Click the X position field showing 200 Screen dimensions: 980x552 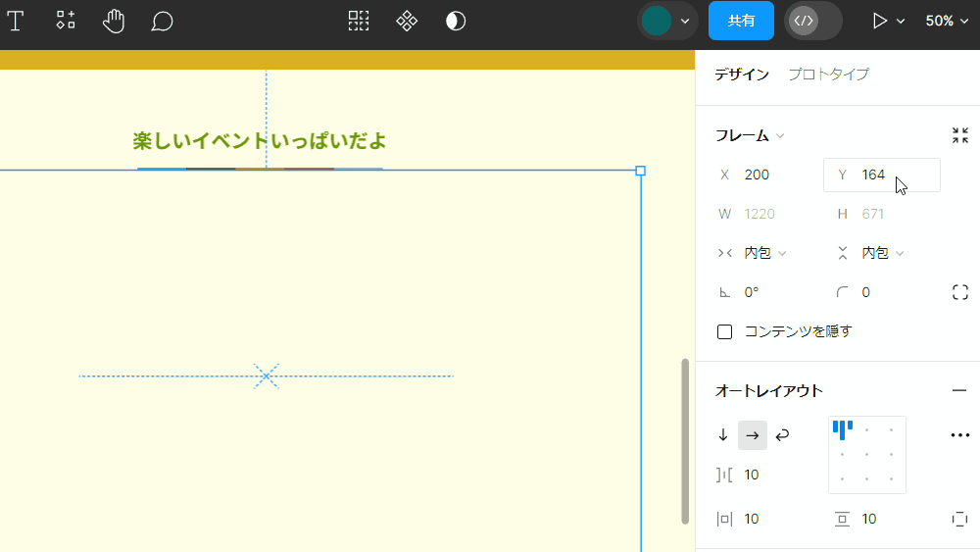point(763,176)
